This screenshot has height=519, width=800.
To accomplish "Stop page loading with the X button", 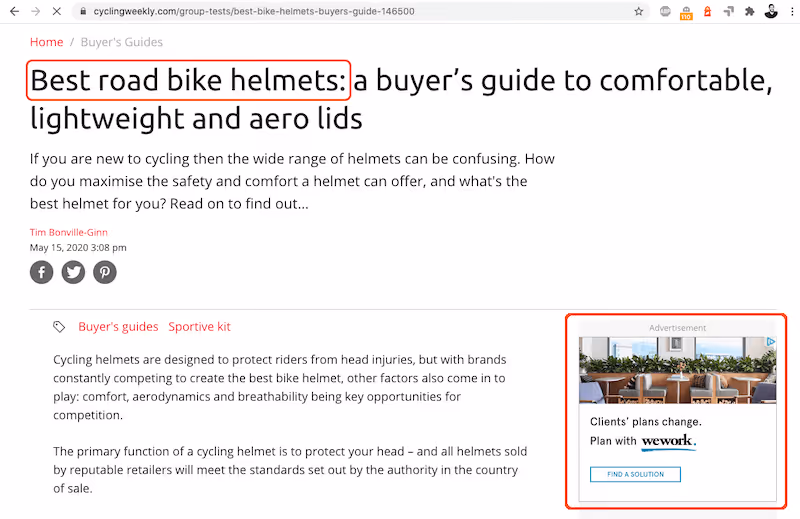I will click(57, 11).
